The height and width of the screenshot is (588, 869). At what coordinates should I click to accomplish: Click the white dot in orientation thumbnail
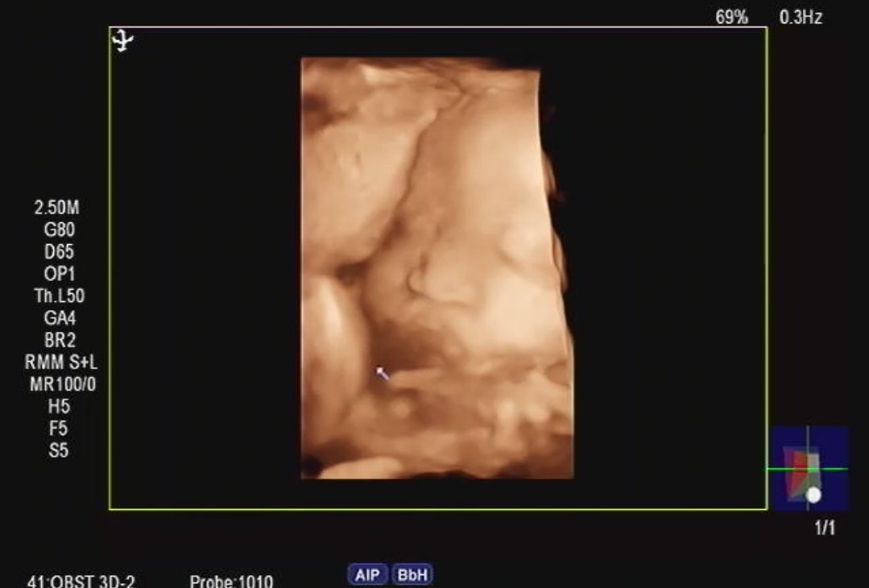coord(813,495)
